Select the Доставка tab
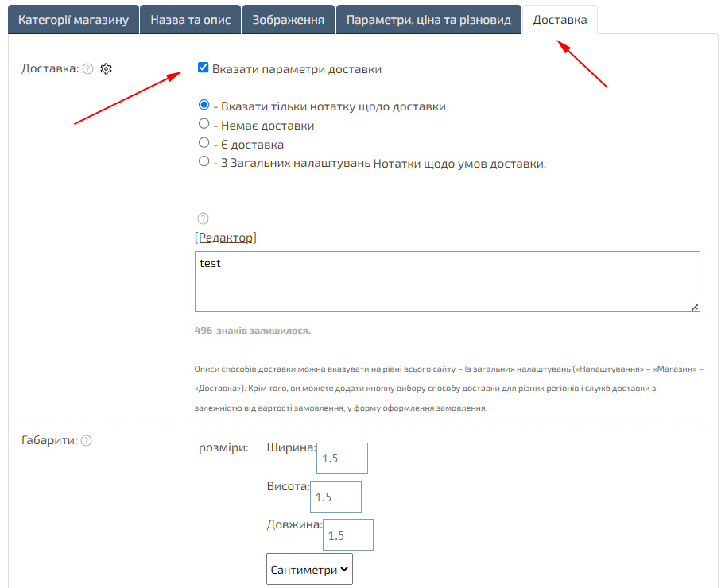Image resolution: width=725 pixels, height=588 pixels. coord(560,20)
